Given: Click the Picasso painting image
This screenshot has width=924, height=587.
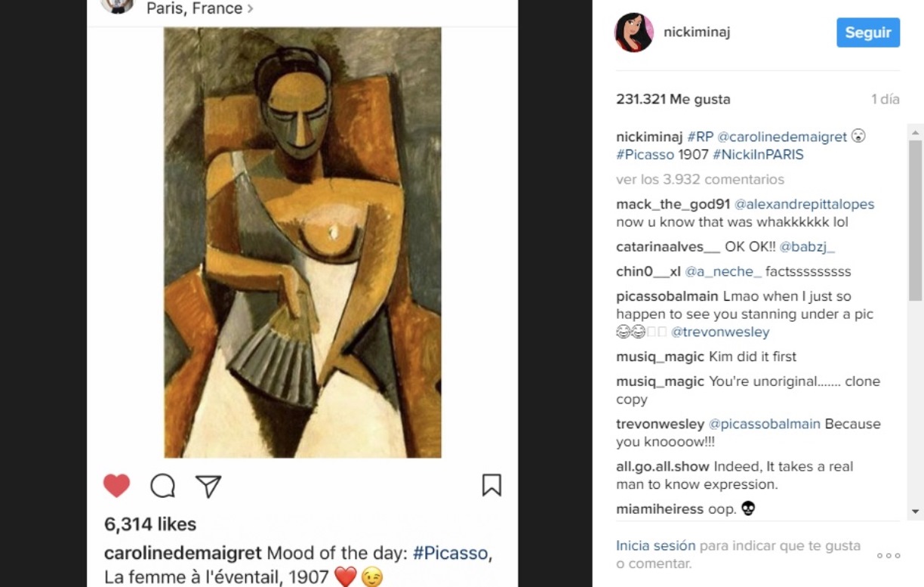Looking at the screenshot, I should pyautogui.click(x=303, y=243).
